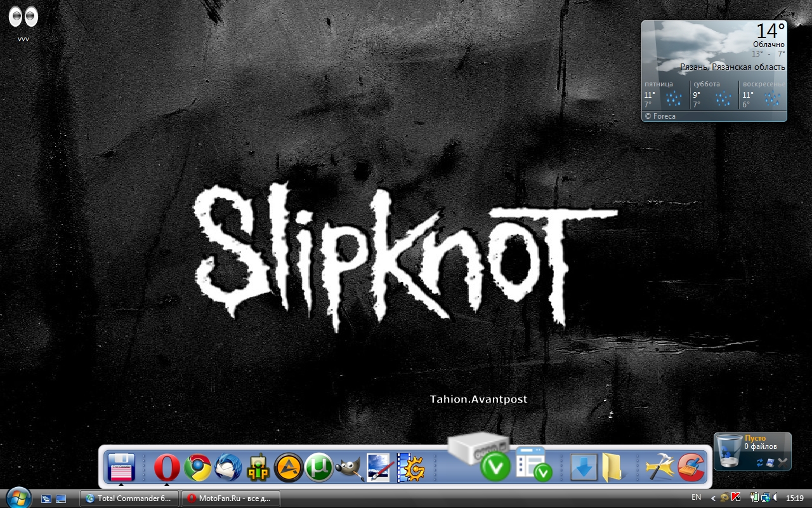Open the blue download arrow dock icon

pyautogui.click(x=584, y=469)
